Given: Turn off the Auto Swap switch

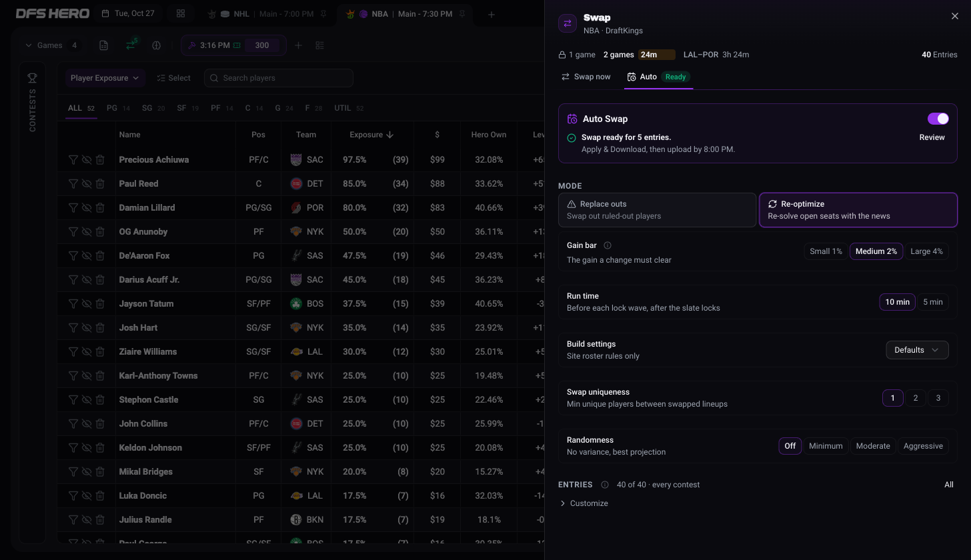Looking at the screenshot, I should pos(938,119).
